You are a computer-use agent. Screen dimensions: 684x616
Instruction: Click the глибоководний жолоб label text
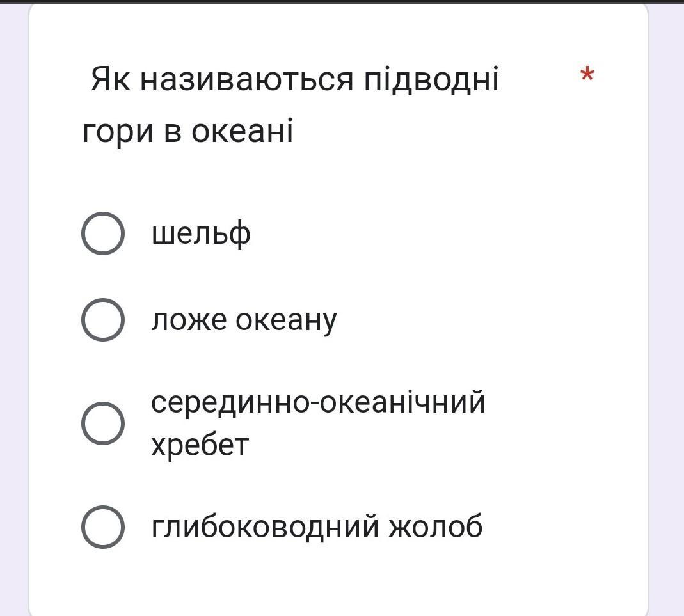point(317,527)
